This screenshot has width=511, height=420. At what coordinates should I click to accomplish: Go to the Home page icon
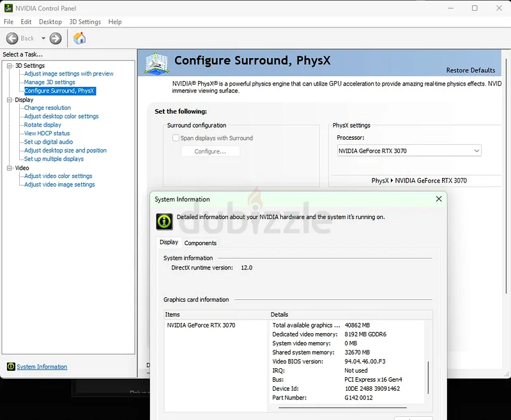(79, 38)
